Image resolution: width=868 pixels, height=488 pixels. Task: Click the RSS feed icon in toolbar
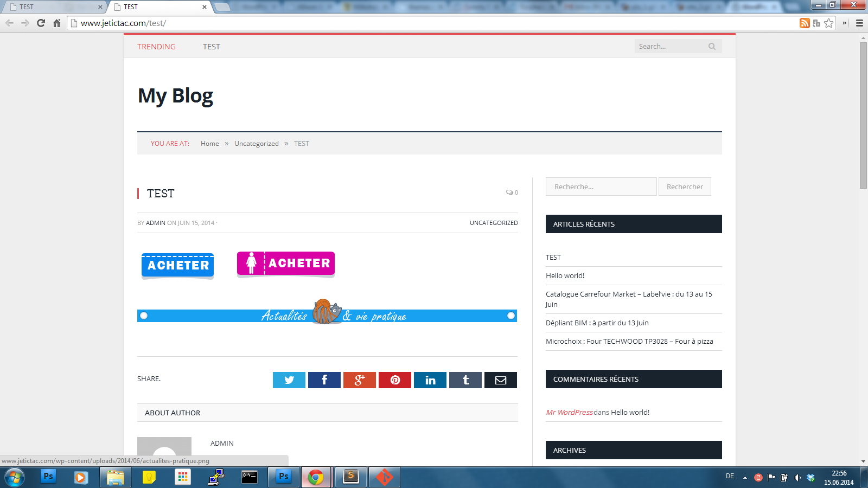click(x=805, y=23)
